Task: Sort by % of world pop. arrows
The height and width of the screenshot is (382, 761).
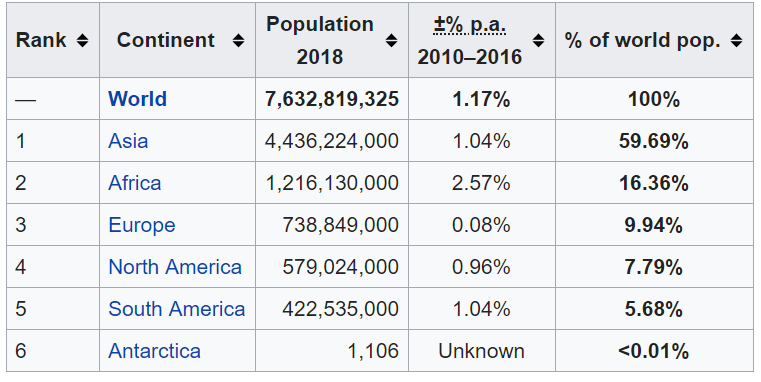Action: pyautogui.click(x=736, y=40)
